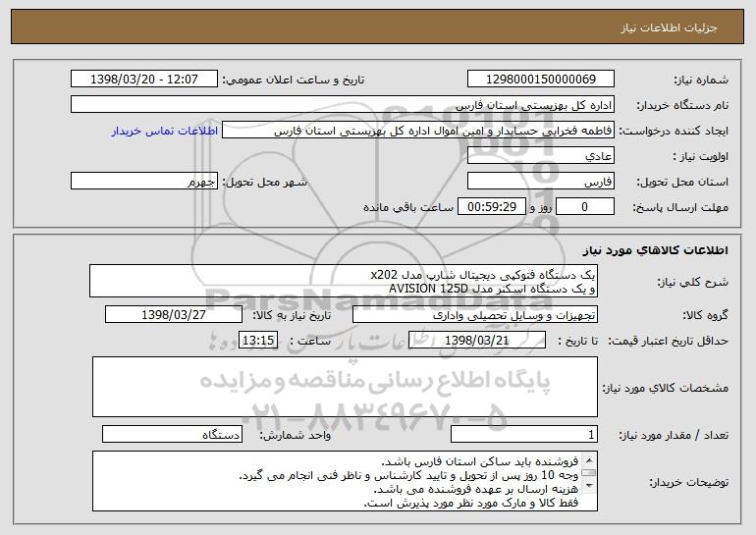Click the note line فروشنده باید ساکن استان فارس
The image size is (756, 535).
click(480, 461)
